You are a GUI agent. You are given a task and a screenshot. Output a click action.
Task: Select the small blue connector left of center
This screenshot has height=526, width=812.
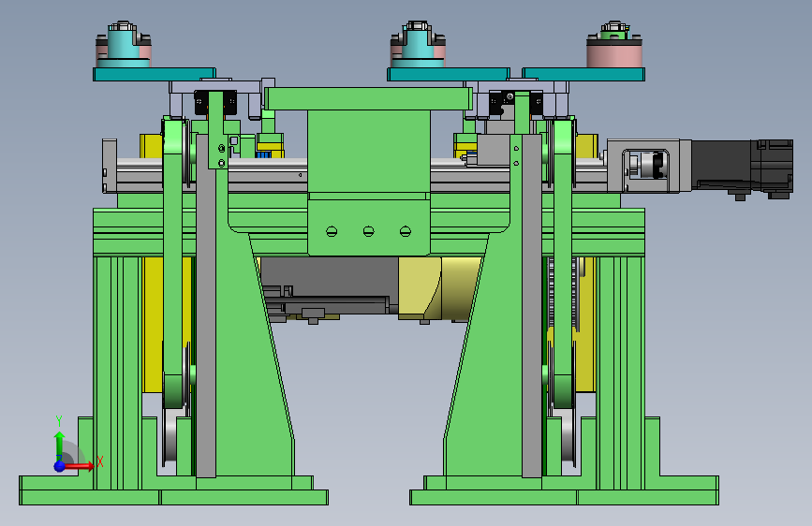click(x=263, y=154)
